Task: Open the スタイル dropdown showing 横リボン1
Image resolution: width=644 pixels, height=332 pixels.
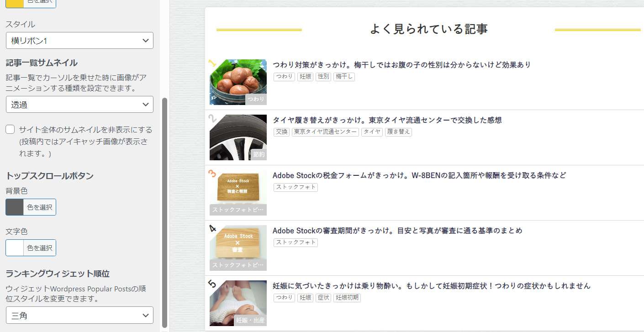Action: (79, 41)
